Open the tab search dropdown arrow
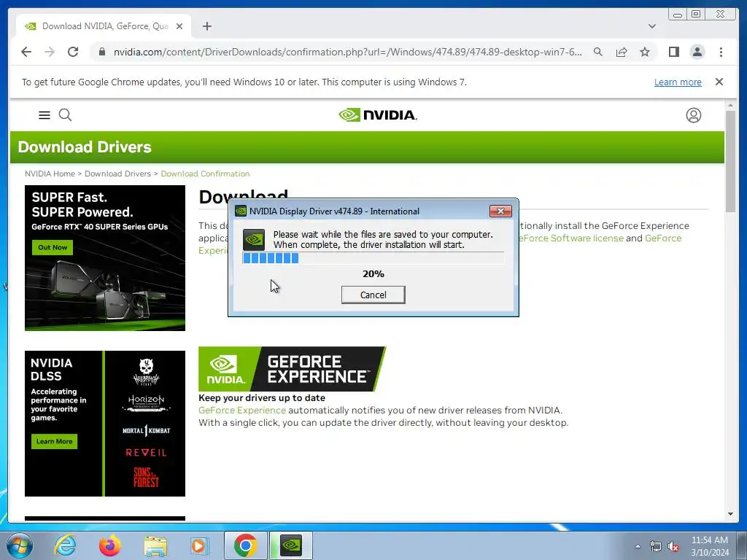The height and width of the screenshot is (560, 747). [x=652, y=26]
